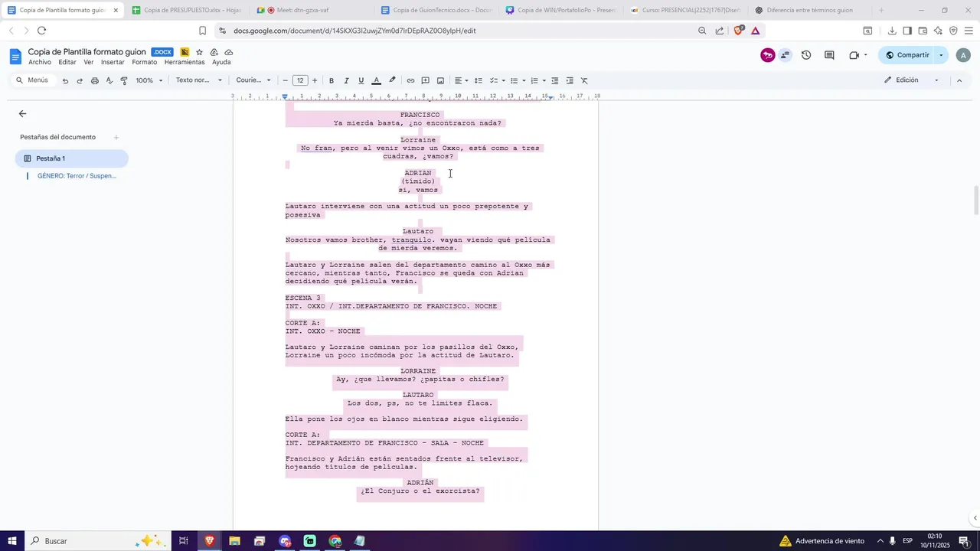Hide the menus with collapse chevron
Screen dimensions: 980x551
tap(959, 80)
